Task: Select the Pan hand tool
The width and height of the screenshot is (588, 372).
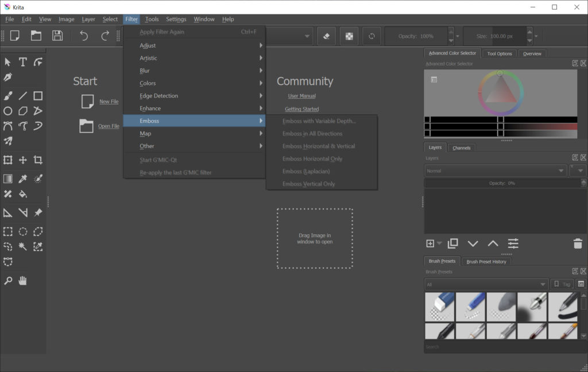Action: click(23, 281)
